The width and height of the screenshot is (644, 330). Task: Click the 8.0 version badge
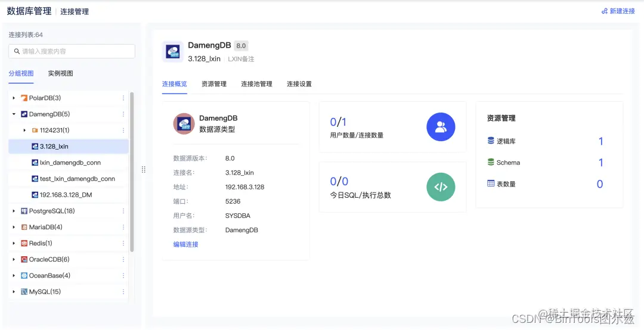tap(241, 46)
